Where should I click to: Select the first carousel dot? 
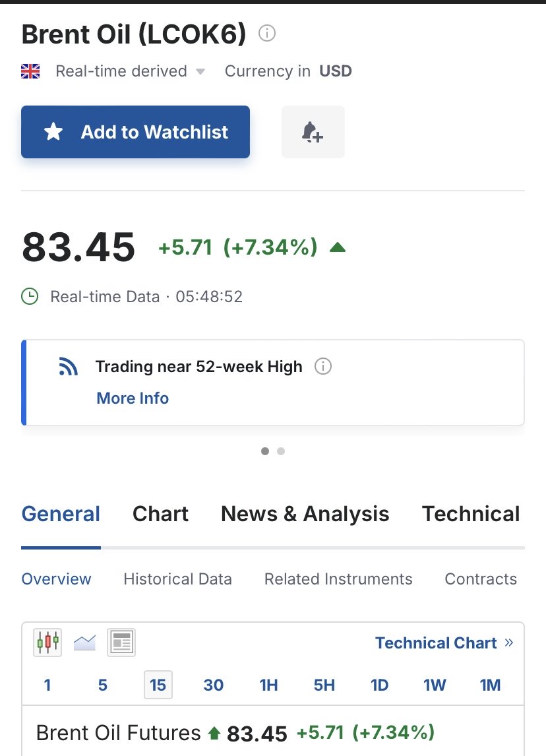click(x=265, y=451)
